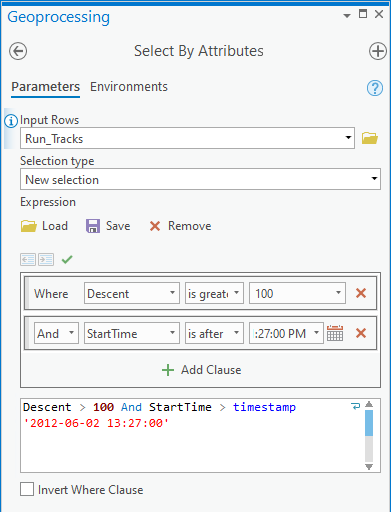Click the 'Expression' section label
This screenshot has height=512, width=391.
click(48, 202)
